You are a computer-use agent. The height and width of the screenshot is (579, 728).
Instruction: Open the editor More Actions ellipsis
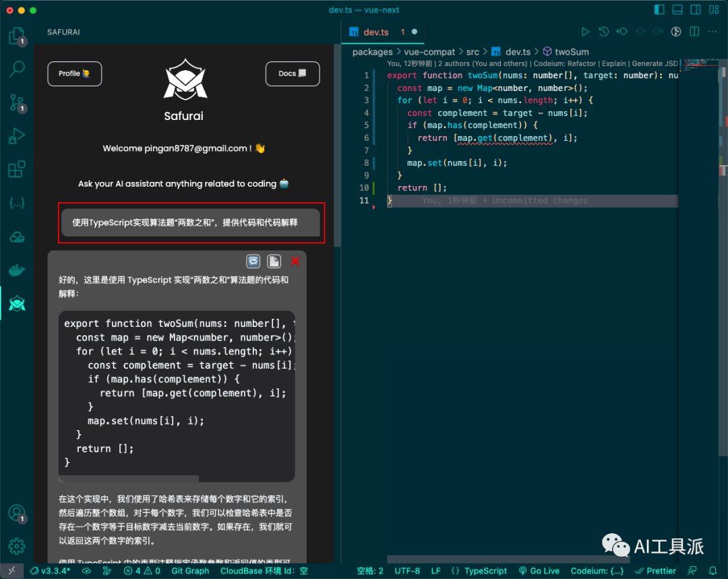712,32
